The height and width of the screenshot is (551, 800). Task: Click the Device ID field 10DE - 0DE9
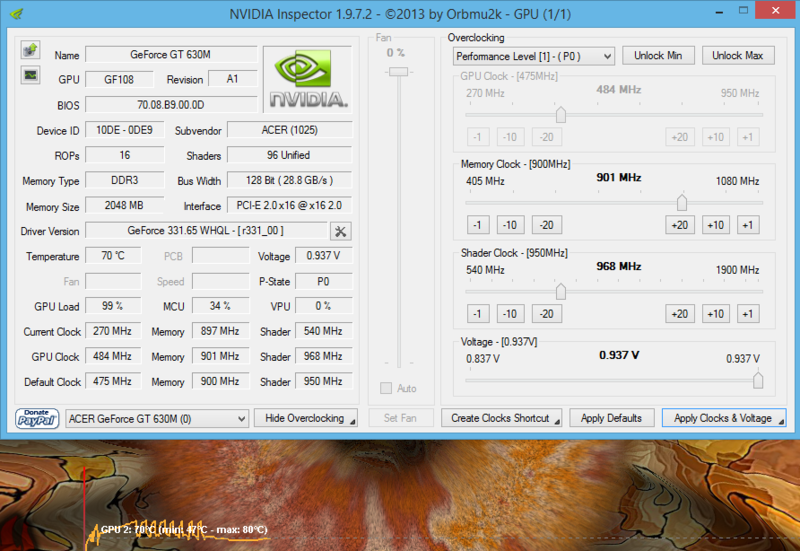click(x=124, y=130)
